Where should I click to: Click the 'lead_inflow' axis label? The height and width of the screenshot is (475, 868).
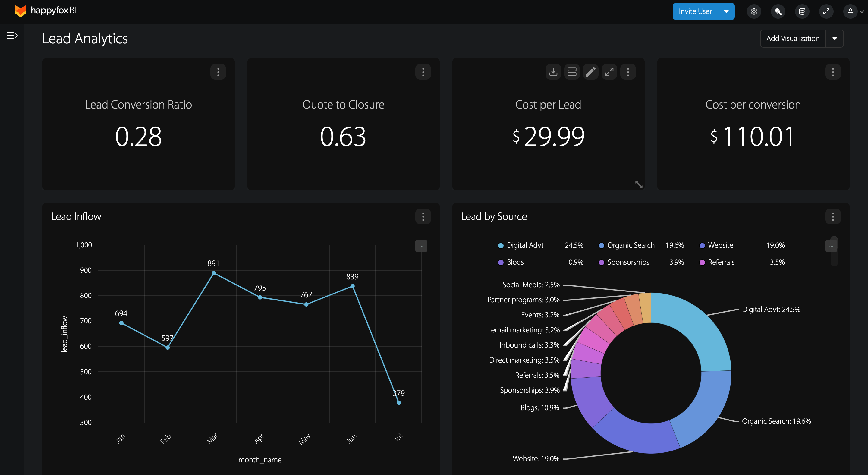pos(64,334)
